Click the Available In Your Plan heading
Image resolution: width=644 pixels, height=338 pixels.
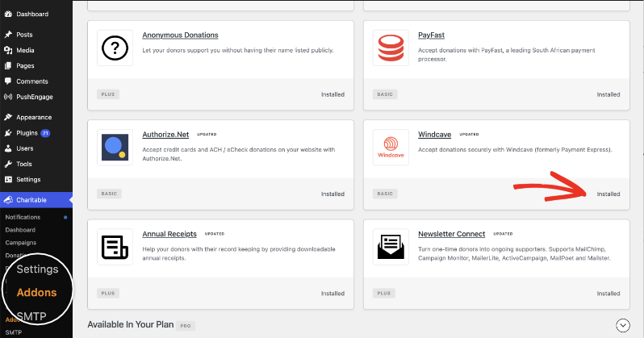(x=131, y=324)
